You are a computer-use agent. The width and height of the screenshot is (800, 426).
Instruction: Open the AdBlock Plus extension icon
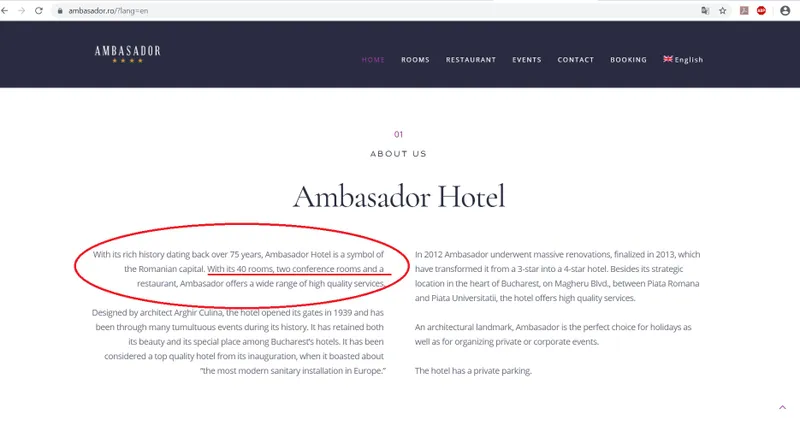pos(761,10)
